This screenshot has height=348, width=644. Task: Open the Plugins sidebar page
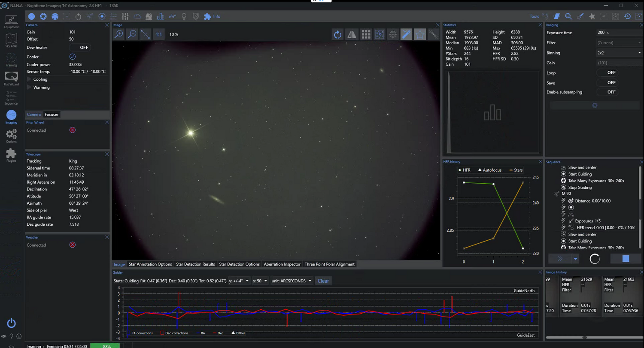(x=11, y=155)
